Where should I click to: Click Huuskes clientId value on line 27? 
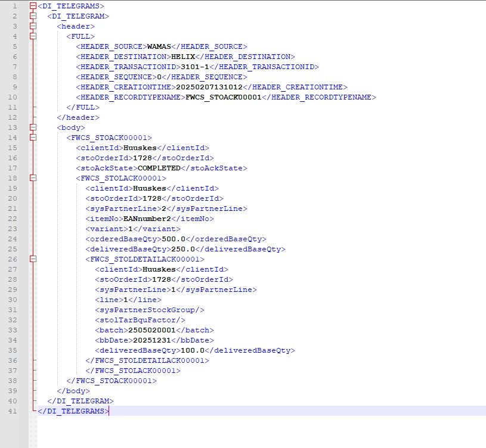point(159,269)
